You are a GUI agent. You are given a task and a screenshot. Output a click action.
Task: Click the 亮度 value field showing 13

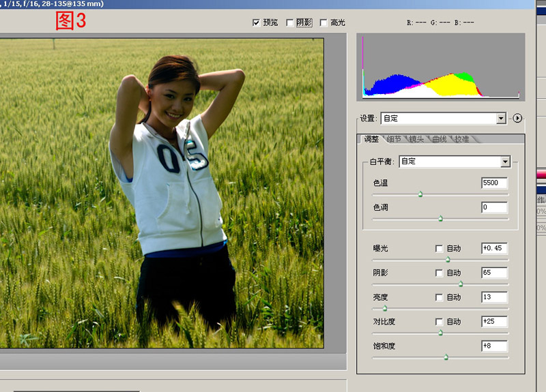tap(494, 297)
